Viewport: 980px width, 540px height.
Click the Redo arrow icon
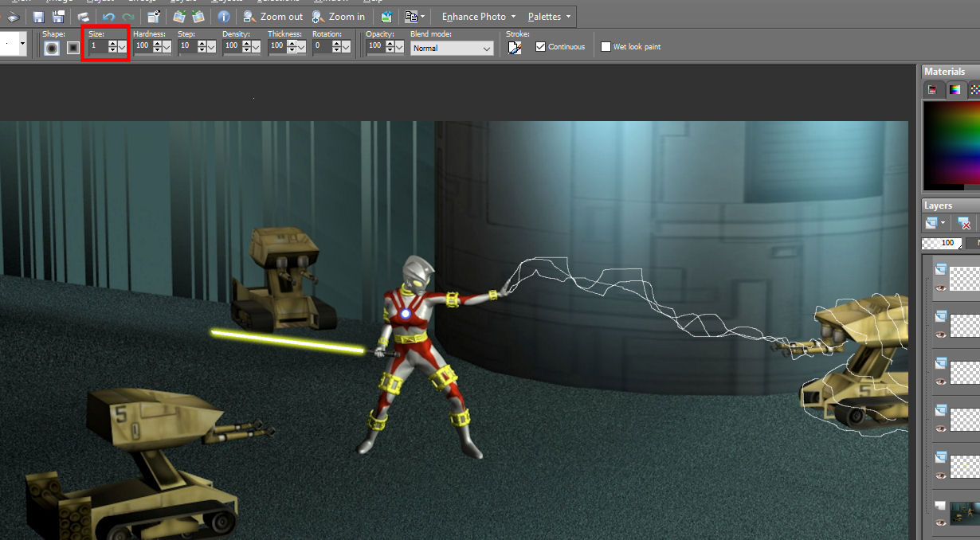pyautogui.click(x=128, y=16)
